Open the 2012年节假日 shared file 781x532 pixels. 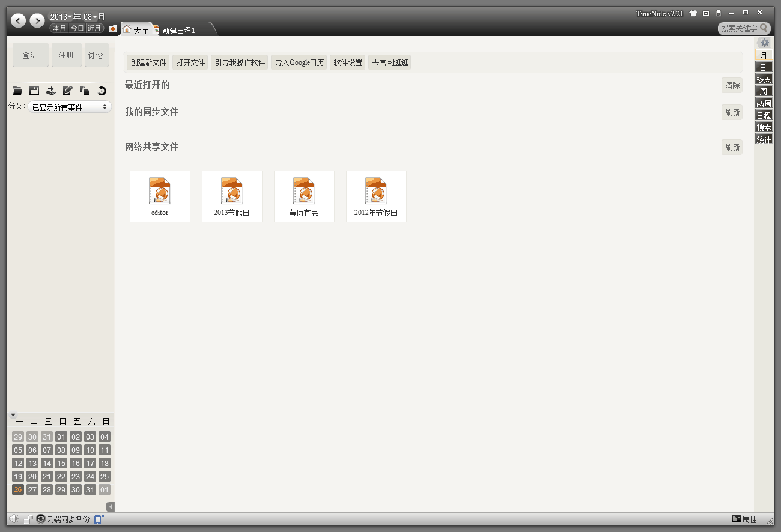pos(376,196)
